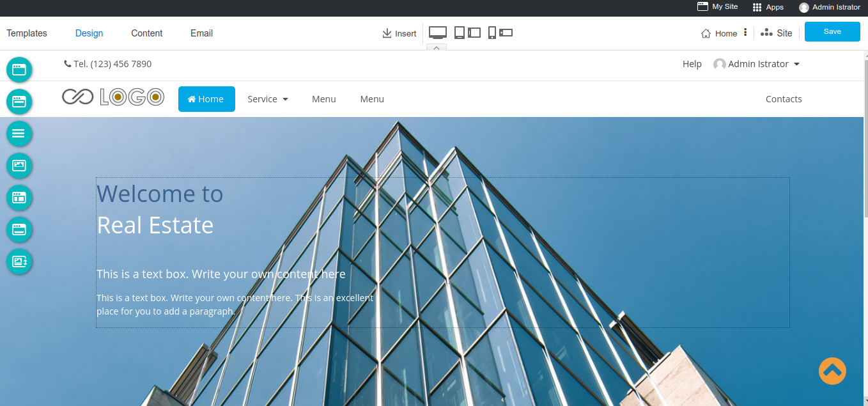The height and width of the screenshot is (406, 868).
Task: Switch to phone portrait preview
Action: point(492,33)
